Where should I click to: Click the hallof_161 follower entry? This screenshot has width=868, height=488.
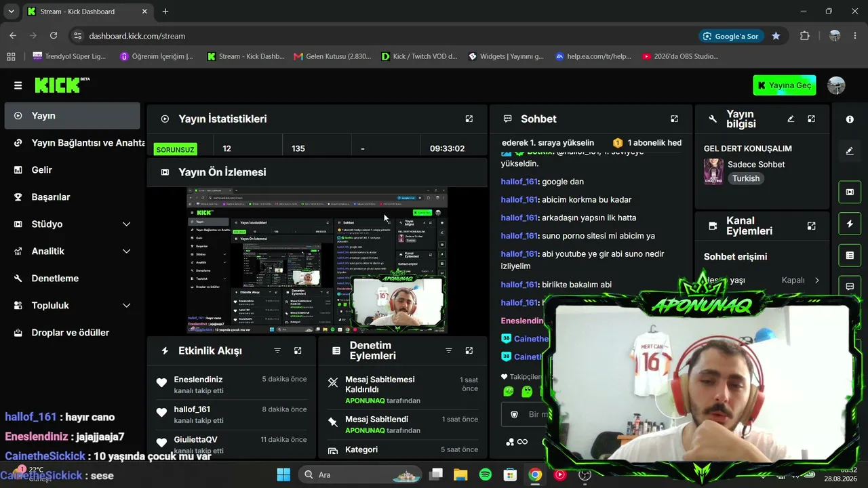coord(232,414)
